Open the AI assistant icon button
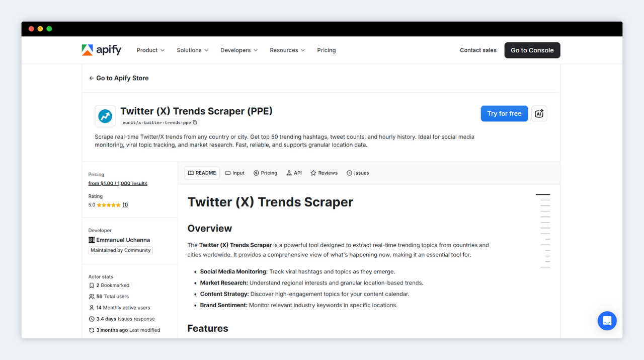 [x=539, y=114]
